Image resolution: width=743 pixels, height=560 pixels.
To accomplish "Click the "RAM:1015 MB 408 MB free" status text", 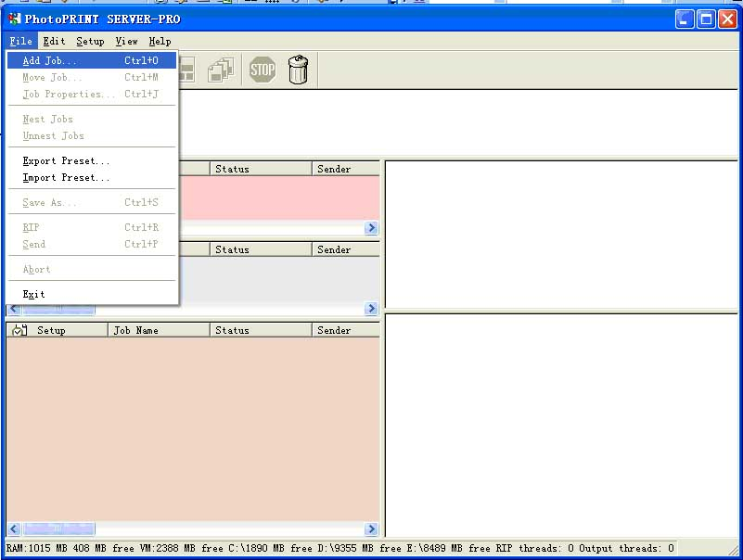I will 70,548.
